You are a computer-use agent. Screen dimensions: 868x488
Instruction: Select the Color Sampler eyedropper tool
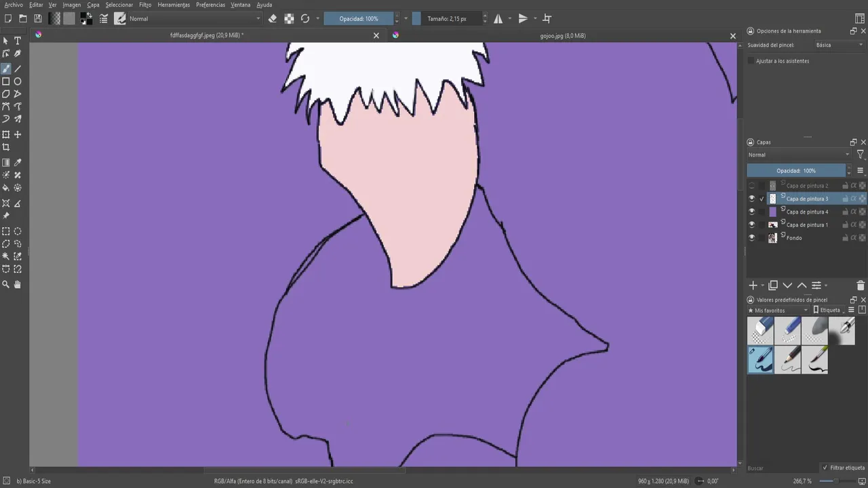click(18, 163)
